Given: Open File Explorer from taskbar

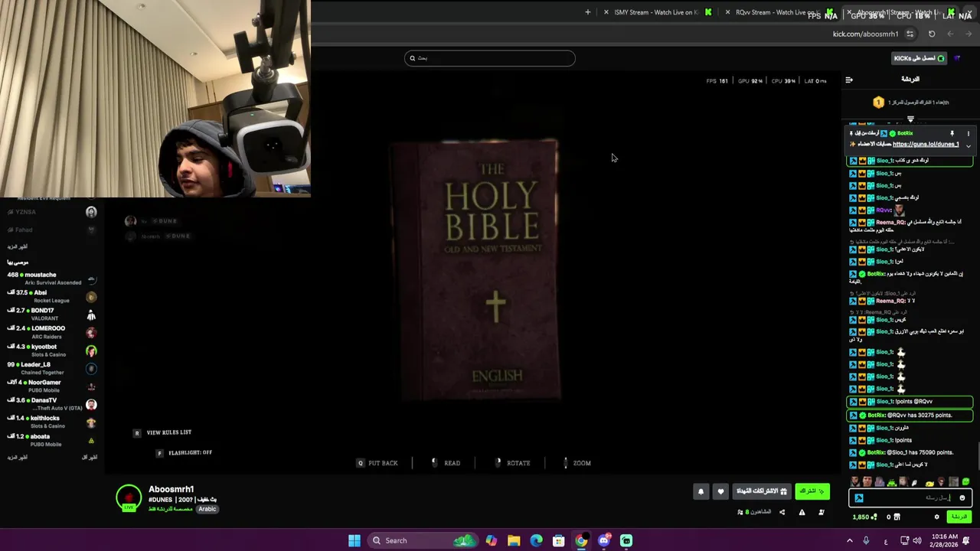Looking at the screenshot, I should click(514, 540).
